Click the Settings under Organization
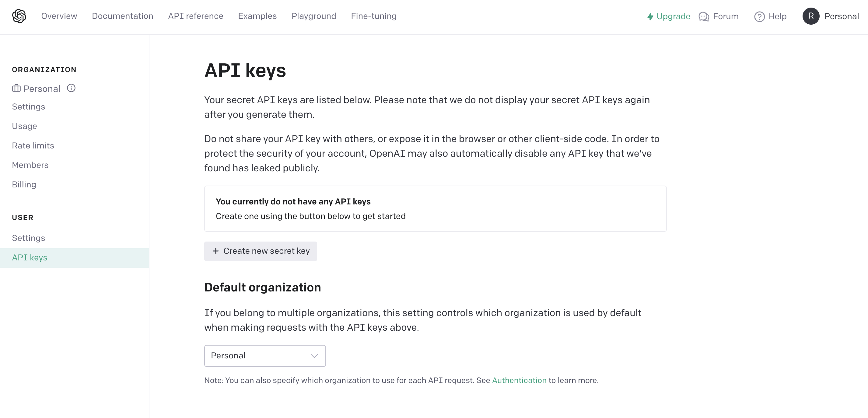This screenshot has width=868, height=418. coord(28,106)
